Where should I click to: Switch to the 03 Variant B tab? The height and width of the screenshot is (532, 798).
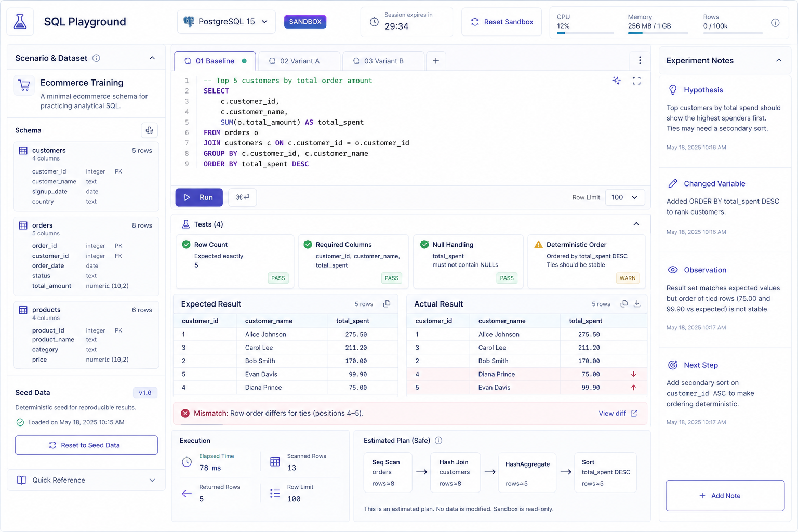[x=383, y=61]
